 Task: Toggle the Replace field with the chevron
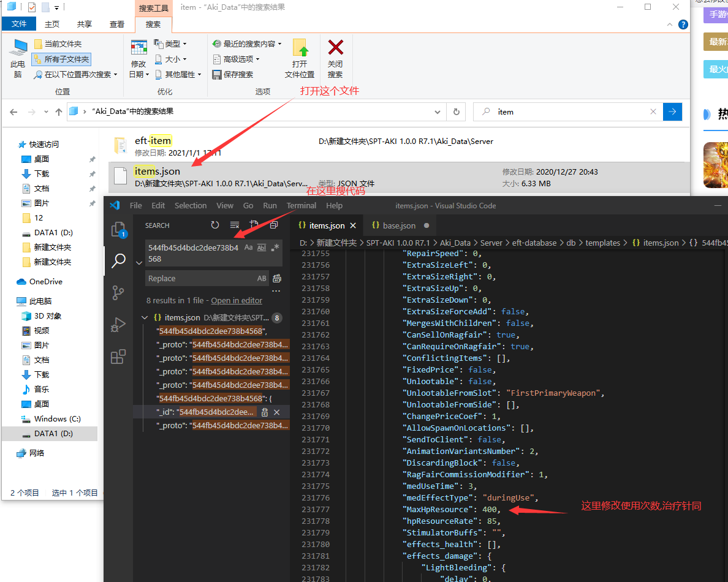pos(139,263)
